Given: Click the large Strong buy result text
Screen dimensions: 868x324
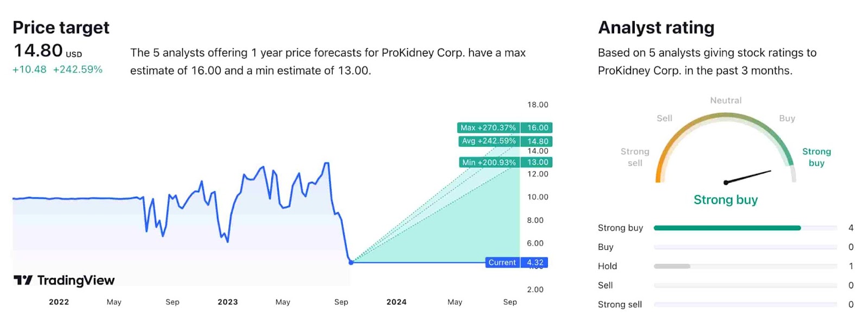Looking at the screenshot, I should tap(725, 200).
